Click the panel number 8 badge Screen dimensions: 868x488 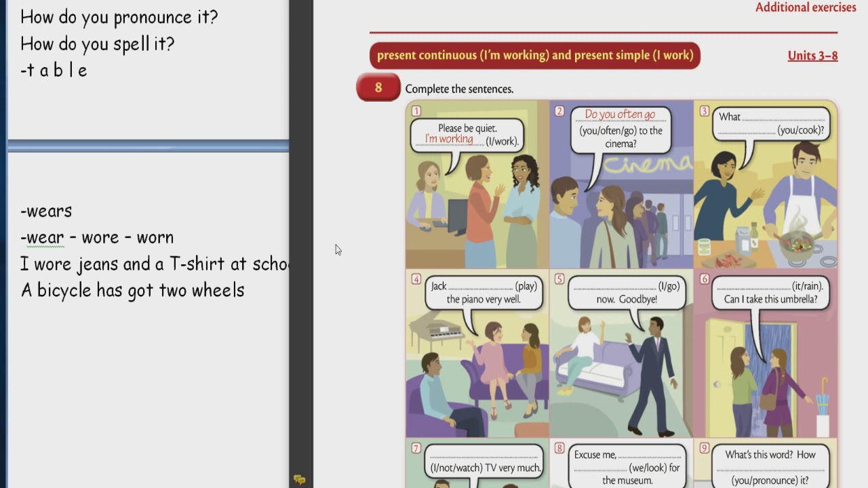[x=559, y=447]
